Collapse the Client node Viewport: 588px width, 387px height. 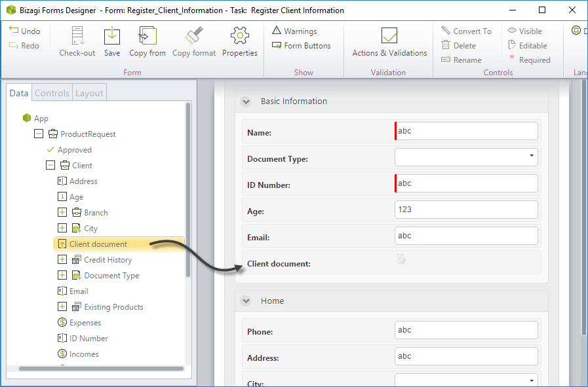tap(50, 165)
